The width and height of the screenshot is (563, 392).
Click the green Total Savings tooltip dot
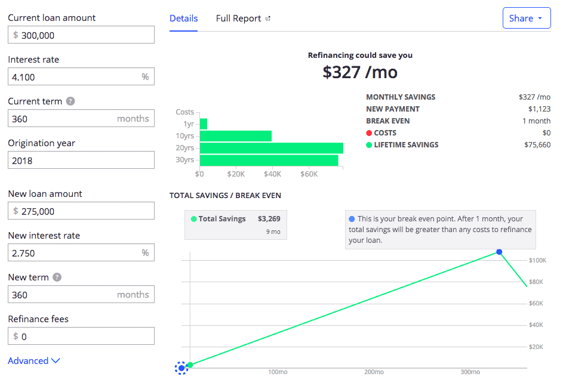(x=193, y=219)
